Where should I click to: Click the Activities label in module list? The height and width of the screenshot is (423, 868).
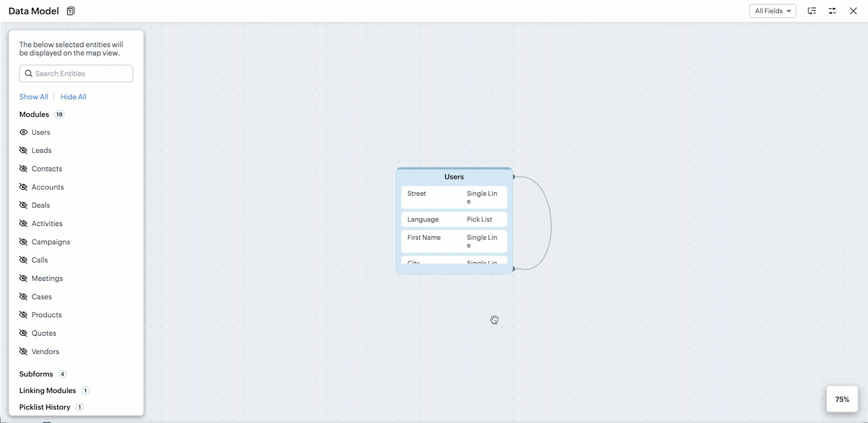coord(47,223)
